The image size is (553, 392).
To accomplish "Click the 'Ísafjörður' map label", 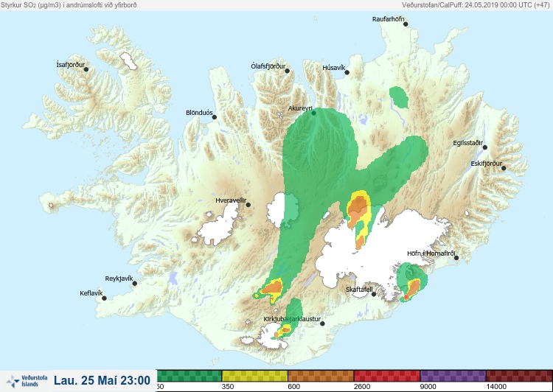I will point(71,65).
